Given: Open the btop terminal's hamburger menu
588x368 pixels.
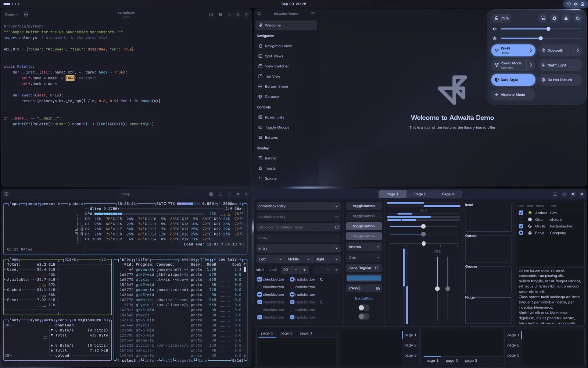Looking at the screenshot, I should coord(220,194).
